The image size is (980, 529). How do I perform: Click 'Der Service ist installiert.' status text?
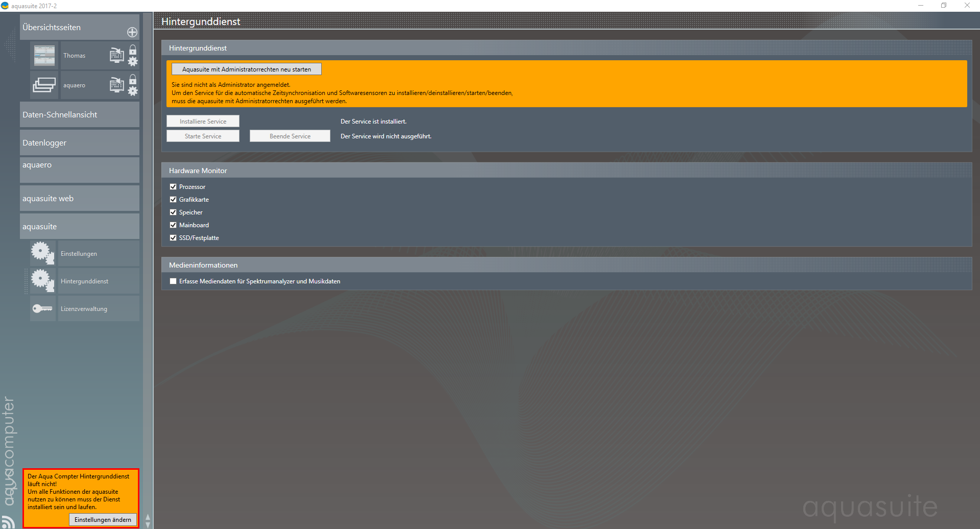click(x=373, y=122)
